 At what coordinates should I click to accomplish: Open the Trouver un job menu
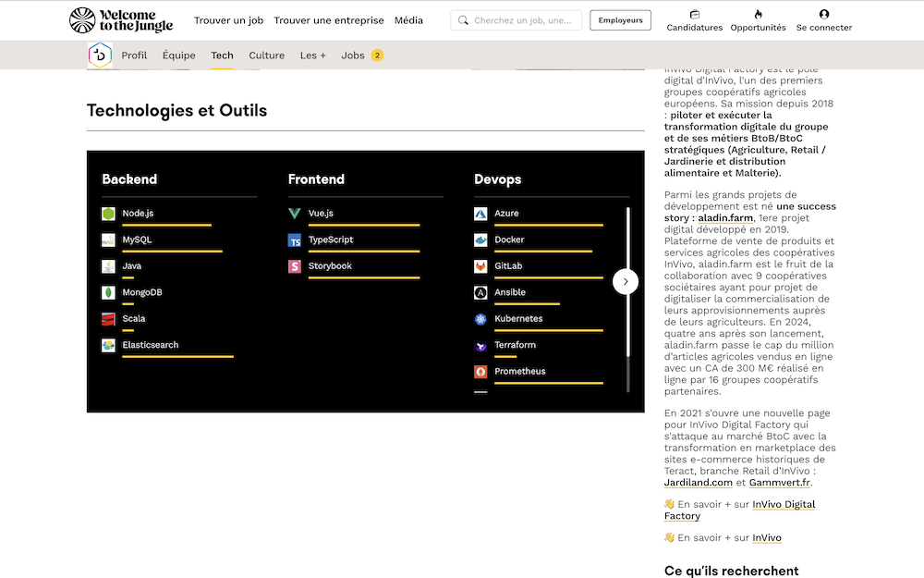pos(228,20)
